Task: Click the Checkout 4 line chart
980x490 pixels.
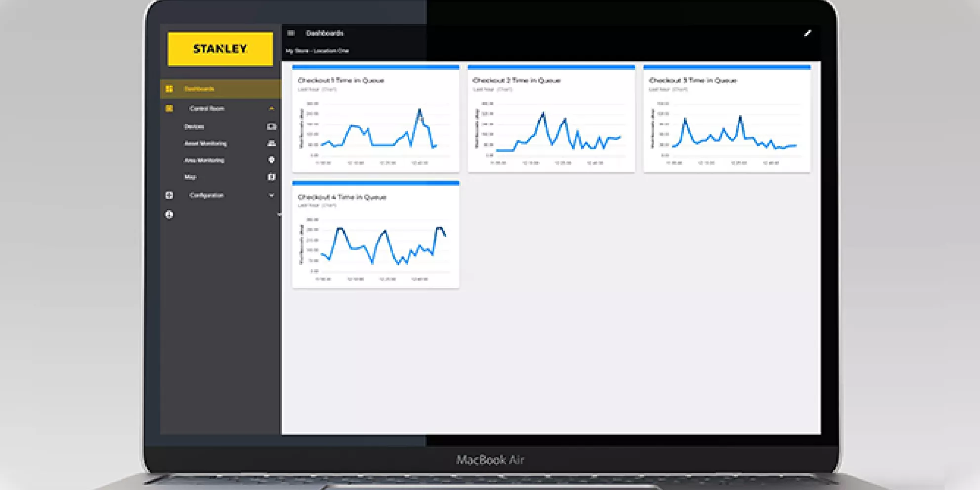Action: coord(376,248)
